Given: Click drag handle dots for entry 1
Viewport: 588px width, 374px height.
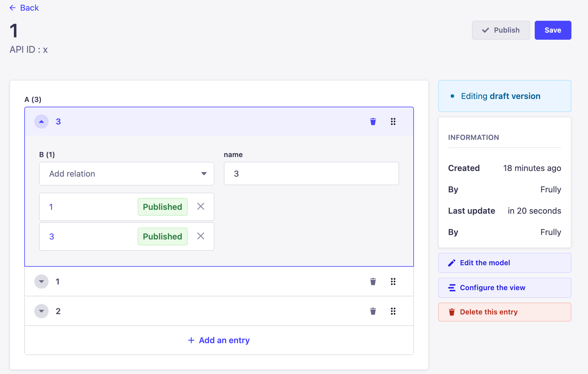Looking at the screenshot, I should click(x=393, y=282).
